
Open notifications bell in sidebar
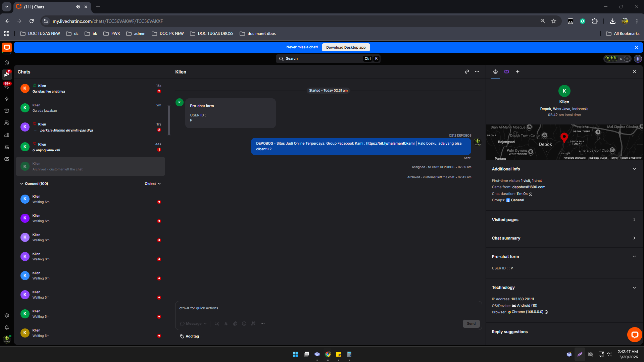[7, 327]
